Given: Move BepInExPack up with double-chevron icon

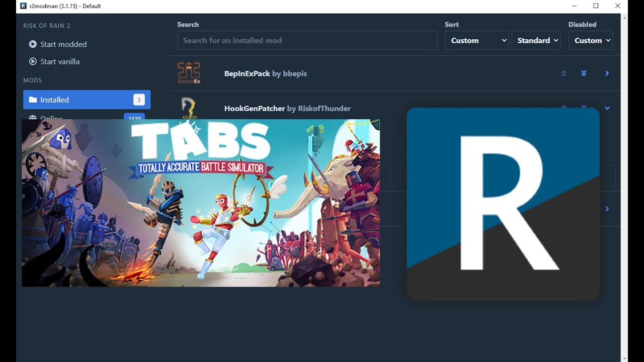Looking at the screenshot, I should (563, 73).
